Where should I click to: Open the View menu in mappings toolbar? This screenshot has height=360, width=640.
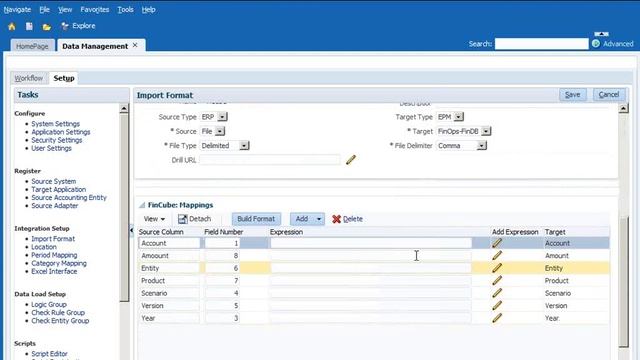(154, 219)
